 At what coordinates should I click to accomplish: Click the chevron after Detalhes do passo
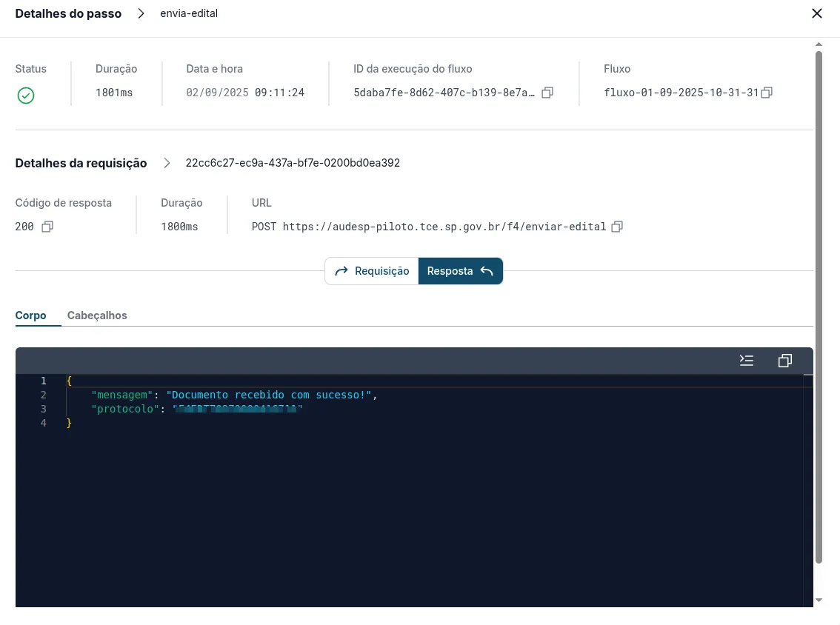[x=141, y=13]
